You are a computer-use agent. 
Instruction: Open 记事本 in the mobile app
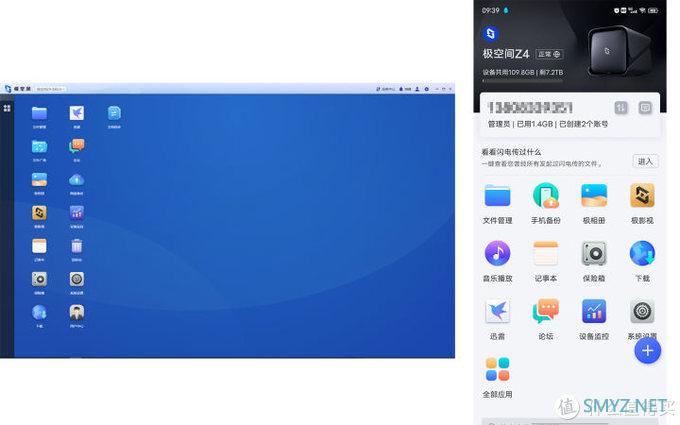coord(546,253)
